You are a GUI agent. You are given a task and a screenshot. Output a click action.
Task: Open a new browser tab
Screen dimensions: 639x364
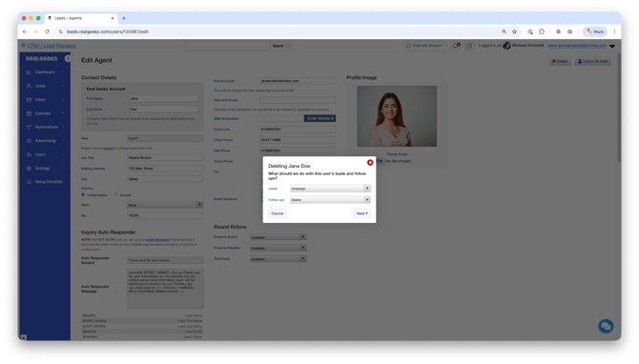124,18
